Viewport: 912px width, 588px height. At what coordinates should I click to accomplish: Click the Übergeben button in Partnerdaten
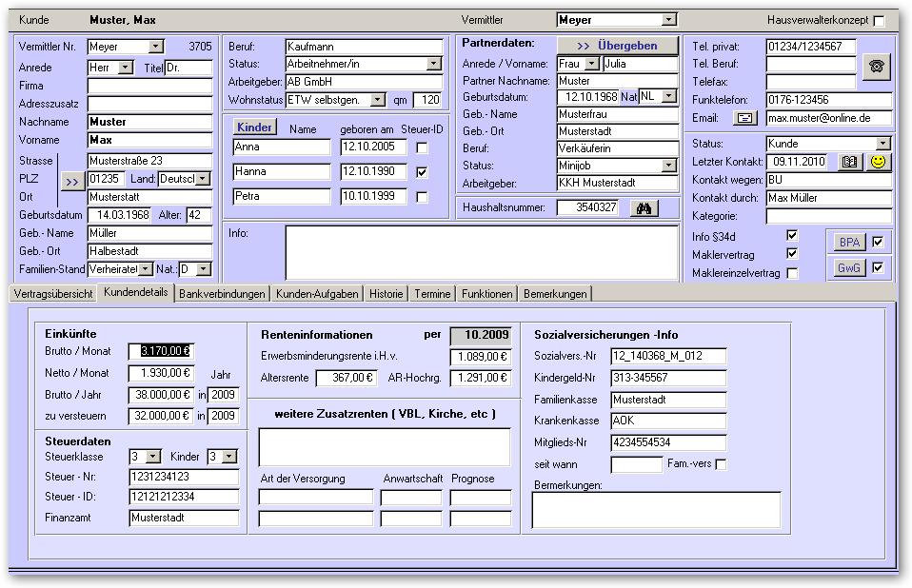(x=616, y=46)
